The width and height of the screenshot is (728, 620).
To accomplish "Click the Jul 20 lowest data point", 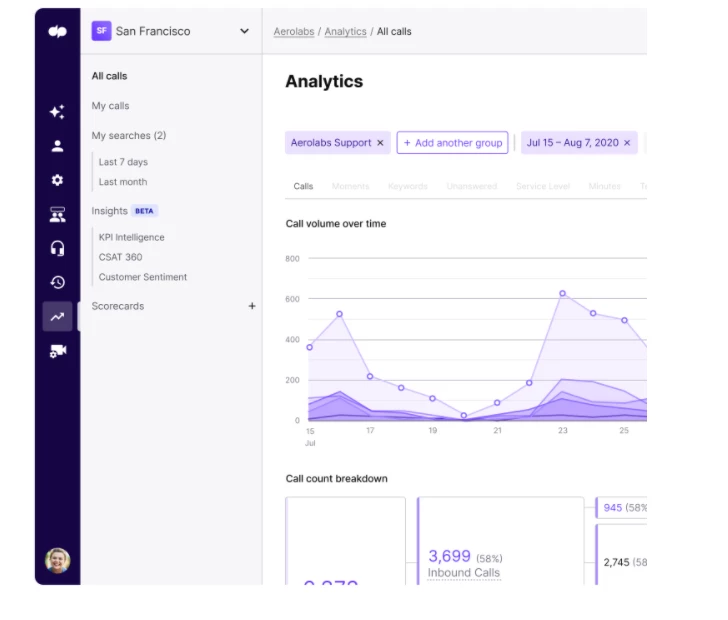I will click(x=464, y=415).
